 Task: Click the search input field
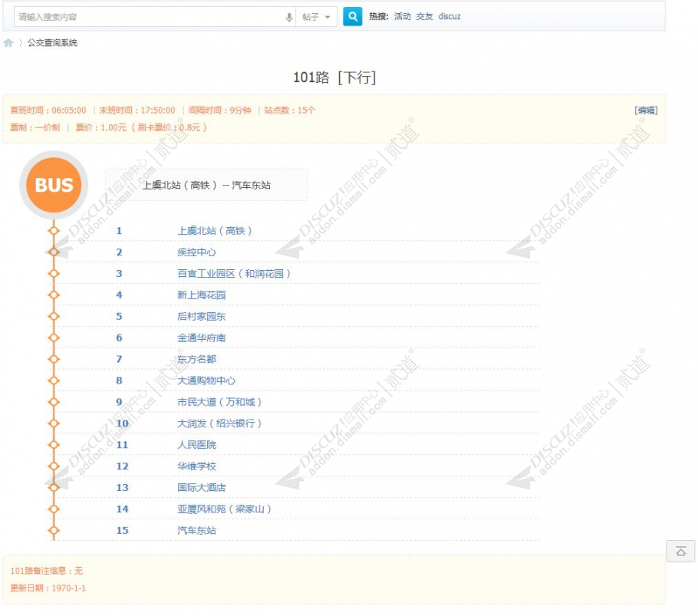(138, 16)
